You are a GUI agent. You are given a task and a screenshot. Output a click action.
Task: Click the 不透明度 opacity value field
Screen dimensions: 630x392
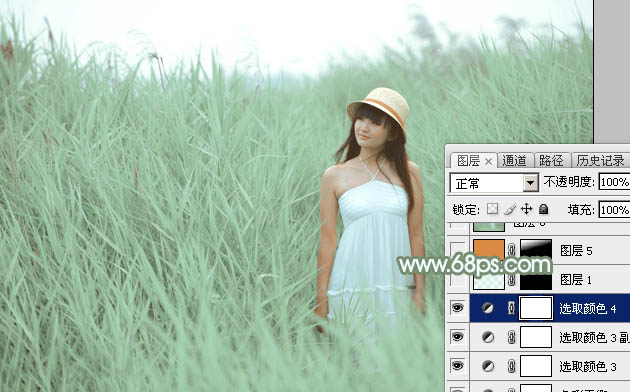click(614, 182)
